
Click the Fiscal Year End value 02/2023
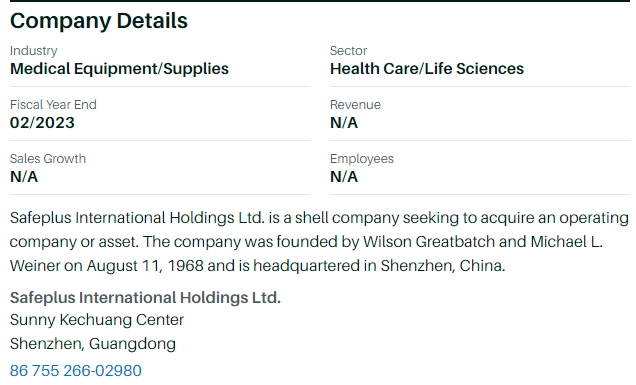42,123
